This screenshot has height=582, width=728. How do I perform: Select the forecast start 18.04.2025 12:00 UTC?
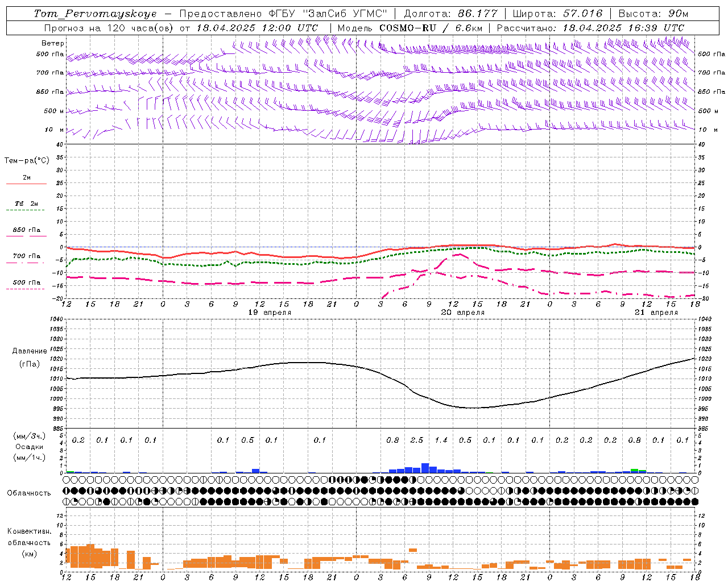point(257,27)
